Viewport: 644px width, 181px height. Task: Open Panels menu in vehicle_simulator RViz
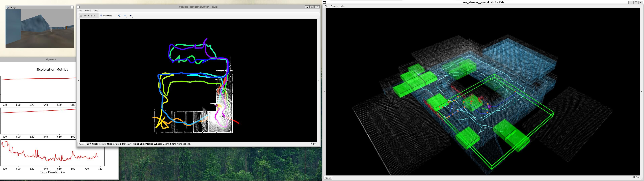tap(88, 11)
